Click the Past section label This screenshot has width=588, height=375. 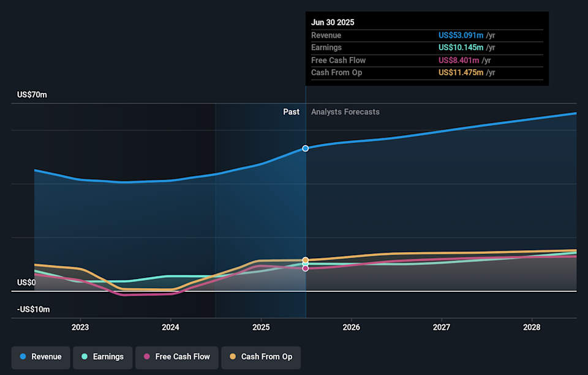(x=291, y=112)
